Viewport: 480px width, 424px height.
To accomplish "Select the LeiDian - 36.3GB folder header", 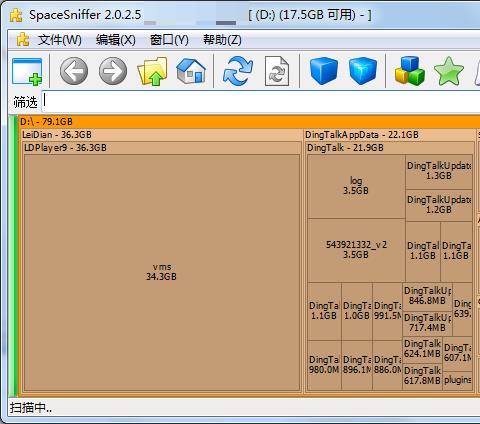I will point(161,135).
